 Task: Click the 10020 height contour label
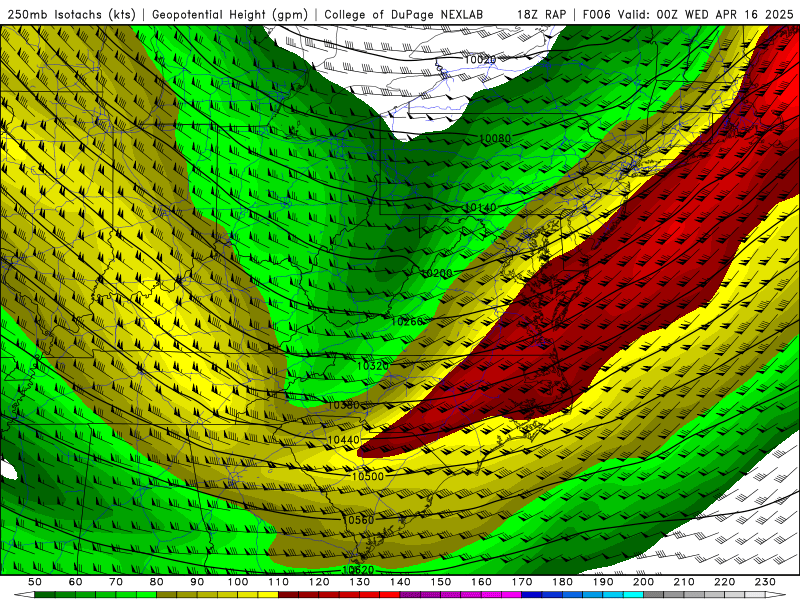(480, 60)
